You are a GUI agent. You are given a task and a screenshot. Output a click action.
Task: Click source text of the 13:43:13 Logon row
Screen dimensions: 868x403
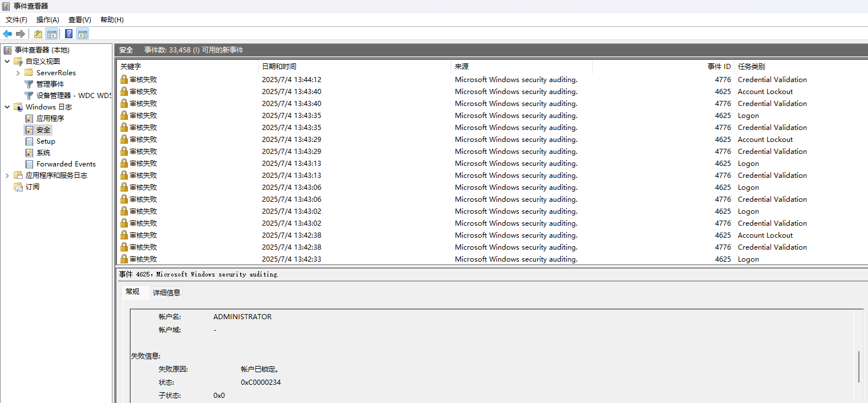click(x=516, y=164)
